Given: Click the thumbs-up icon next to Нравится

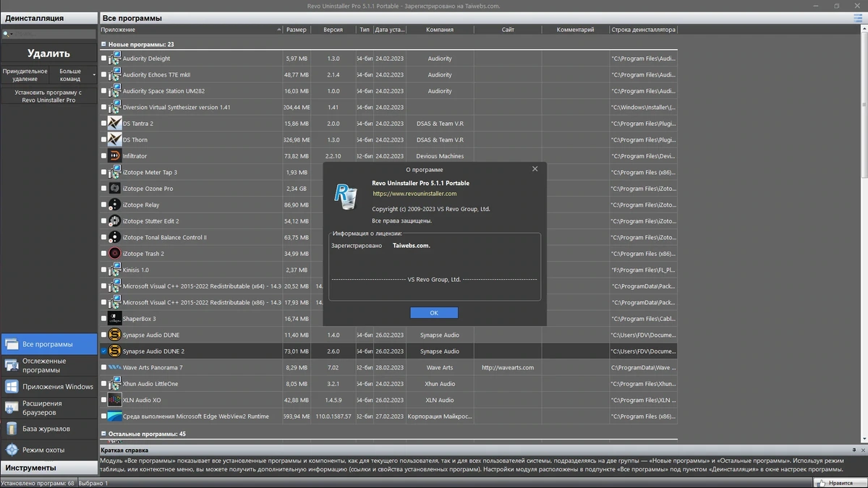Looking at the screenshot, I should tap(822, 483).
